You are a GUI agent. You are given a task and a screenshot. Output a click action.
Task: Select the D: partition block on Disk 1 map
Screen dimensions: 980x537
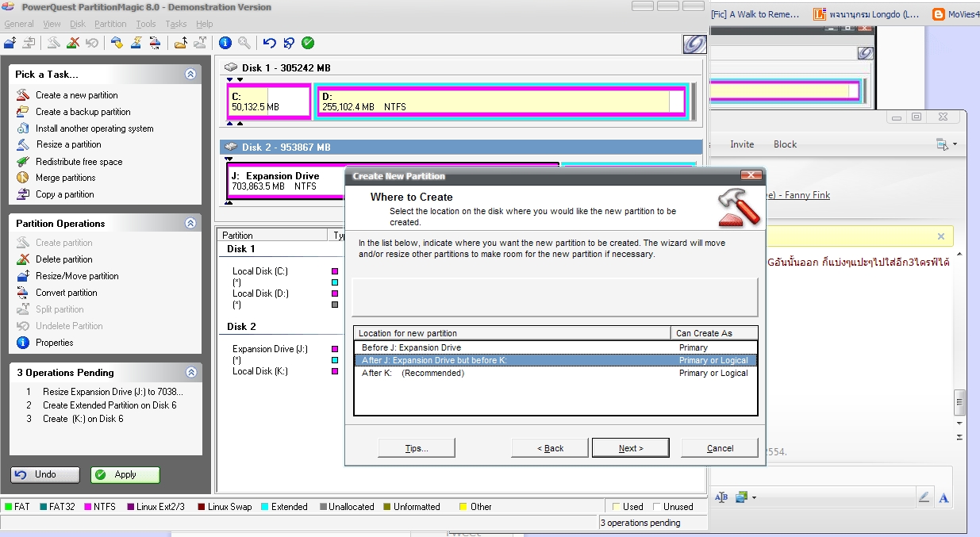[500, 102]
